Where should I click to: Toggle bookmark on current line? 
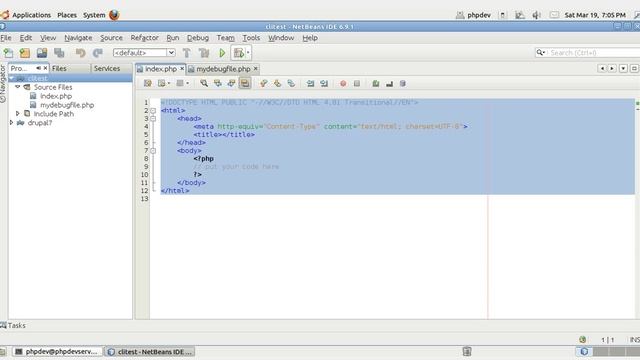click(291, 83)
